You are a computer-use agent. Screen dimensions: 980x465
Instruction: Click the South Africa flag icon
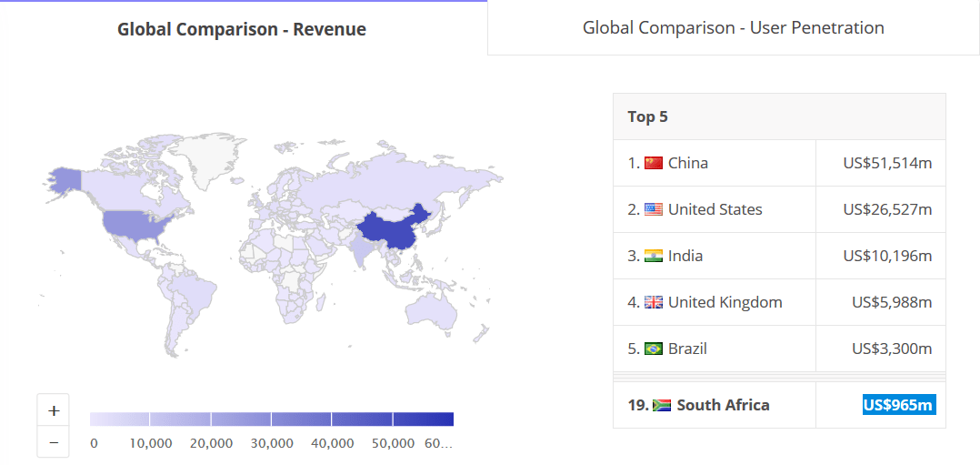(x=662, y=406)
